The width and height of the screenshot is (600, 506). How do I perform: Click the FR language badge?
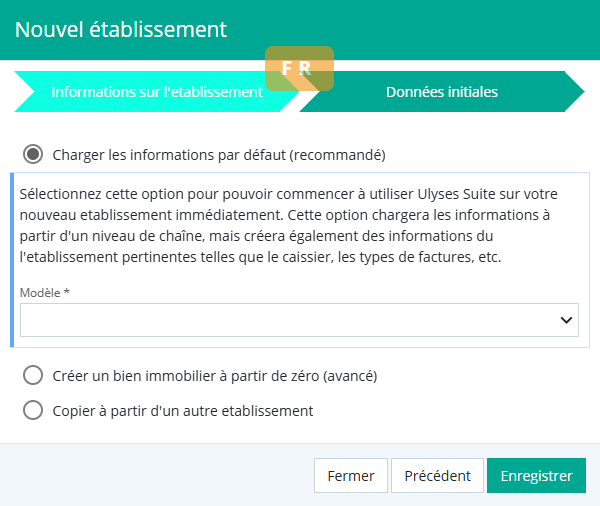click(x=299, y=68)
